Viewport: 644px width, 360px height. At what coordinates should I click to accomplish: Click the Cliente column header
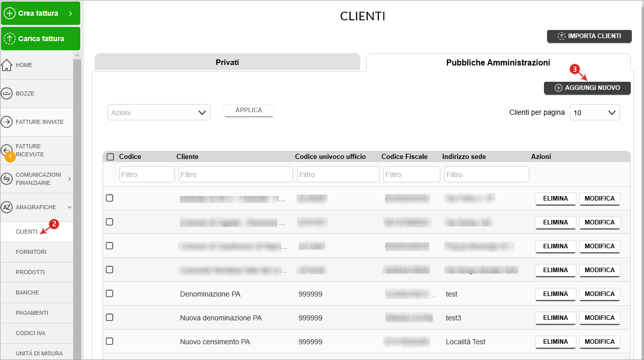coord(187,157)
